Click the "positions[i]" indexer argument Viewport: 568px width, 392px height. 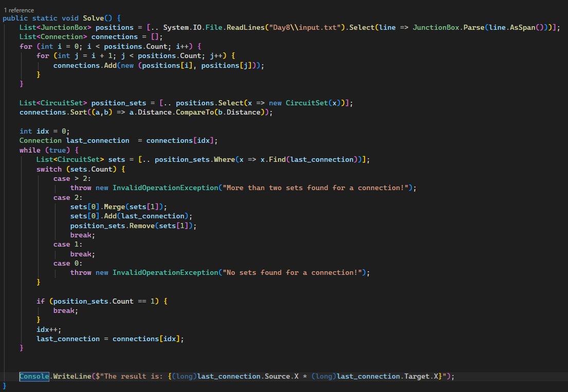point(168,66)
